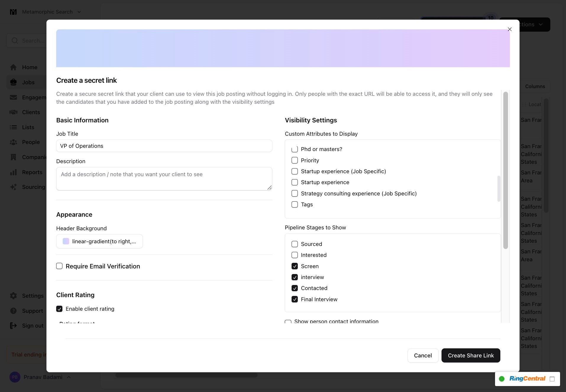Click into the Description text area
This screenshot has height=392, width=566.
tap(164, 179)
